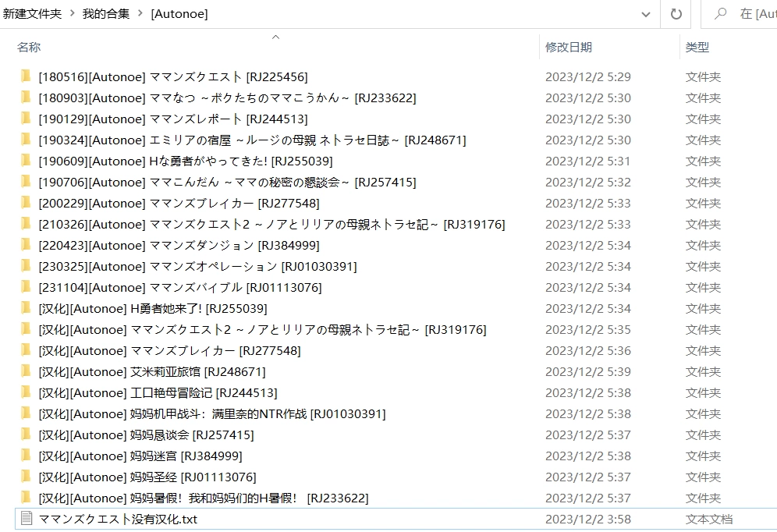Select file ママンズクエスト没有汉化.txt
Viewport: 777px width, 532px height.
click(x=118, y=519)
